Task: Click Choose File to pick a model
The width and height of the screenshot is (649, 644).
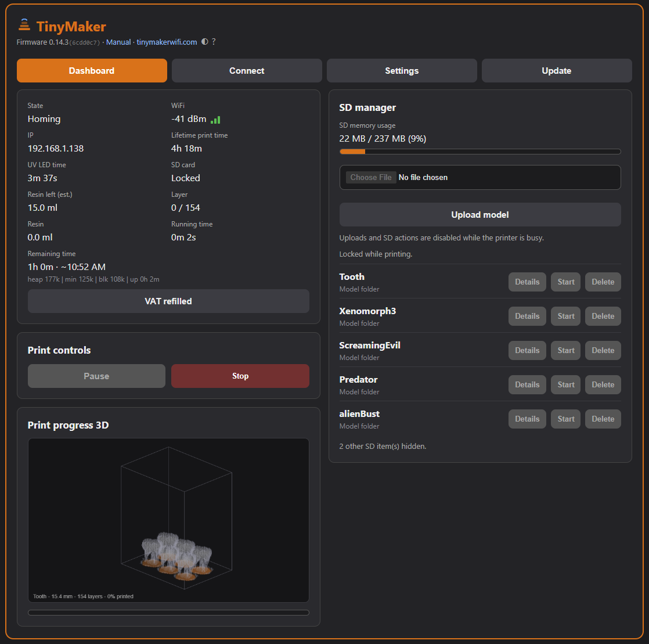Action: pyautogui.click(x=371, y=177)
